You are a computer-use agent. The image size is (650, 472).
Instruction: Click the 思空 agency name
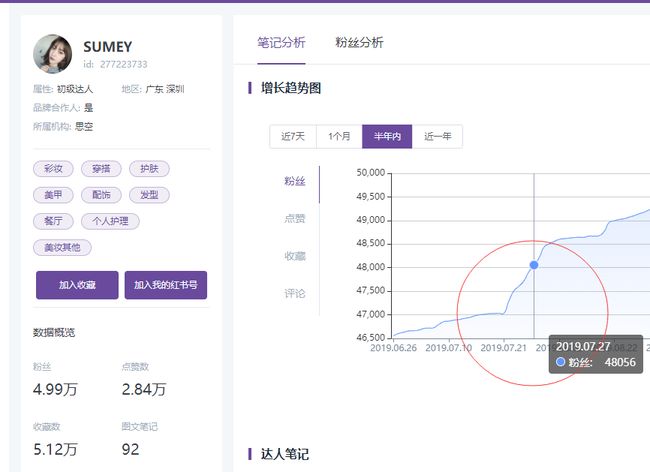tap(84, 126)
